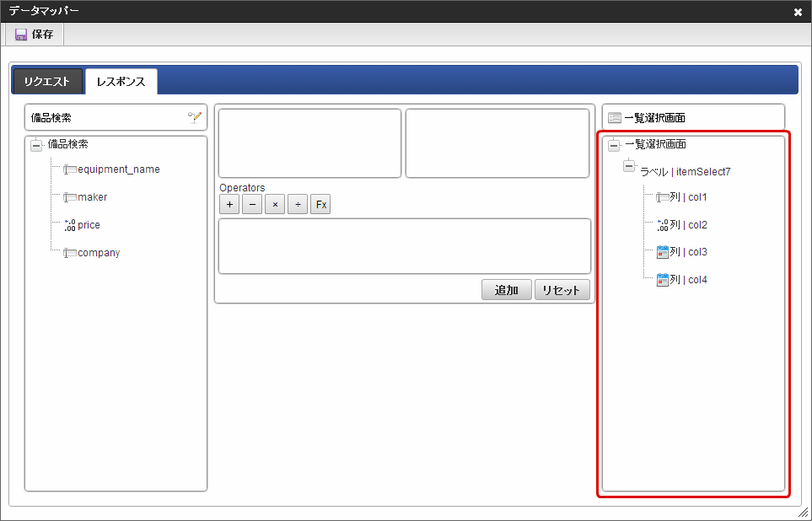This screenshot has height=521, width=812.
Task: Click the date type icon next to 列 col3
Action: (x=664, y=251)
